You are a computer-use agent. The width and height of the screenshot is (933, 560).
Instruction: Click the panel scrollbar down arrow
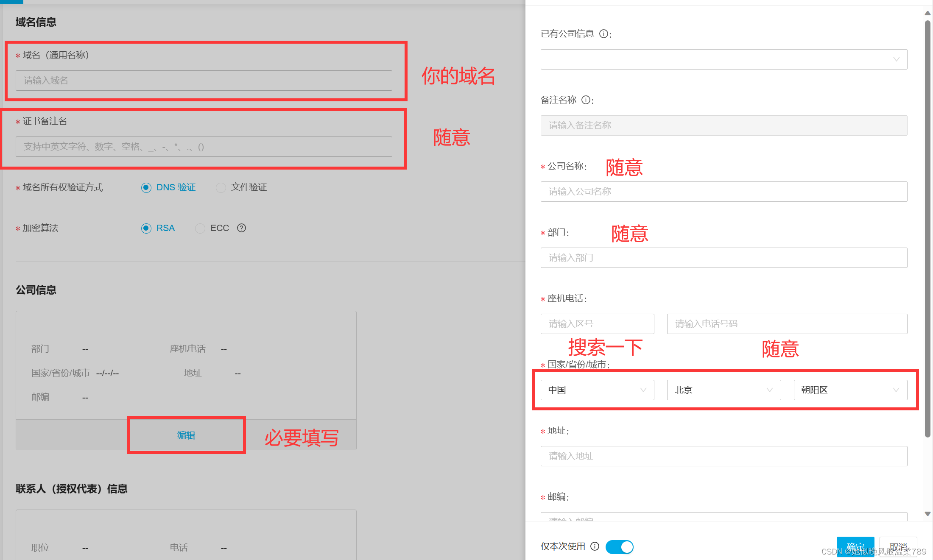(x=927, y=514)
